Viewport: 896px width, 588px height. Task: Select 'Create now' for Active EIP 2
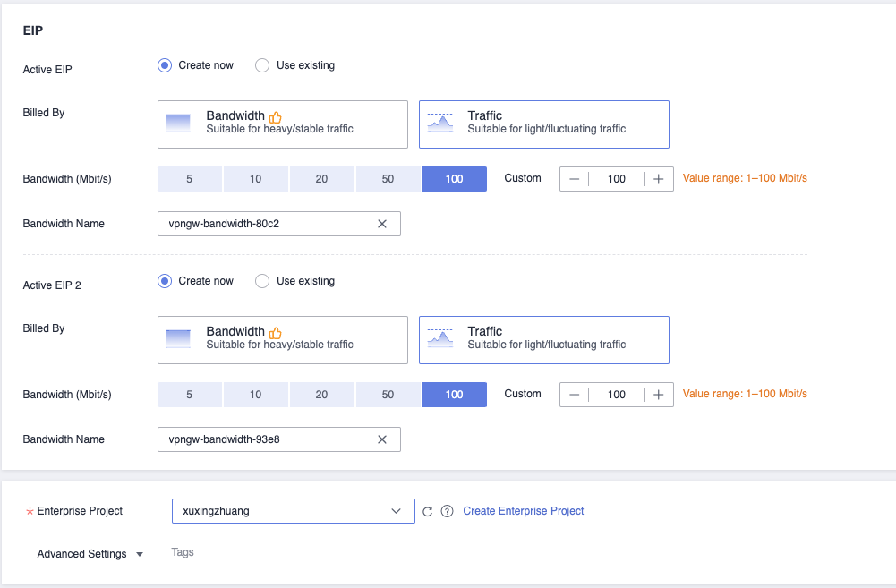(165, 281)
